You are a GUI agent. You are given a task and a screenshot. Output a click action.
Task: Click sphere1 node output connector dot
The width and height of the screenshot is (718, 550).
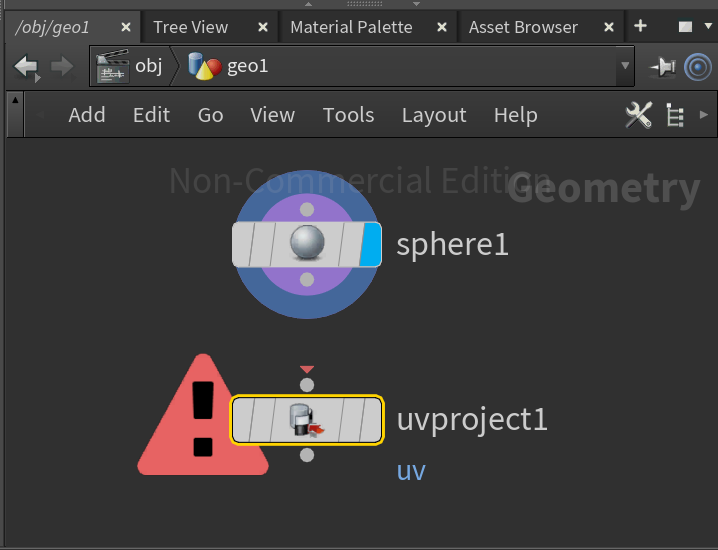(x=307, y=279)
